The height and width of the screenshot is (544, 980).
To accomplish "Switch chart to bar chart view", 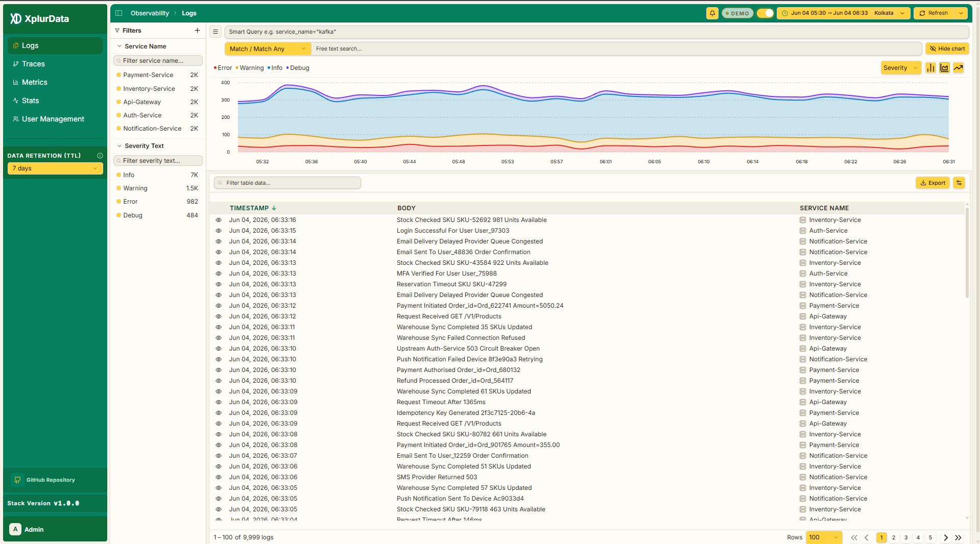I will coord(930,68).
